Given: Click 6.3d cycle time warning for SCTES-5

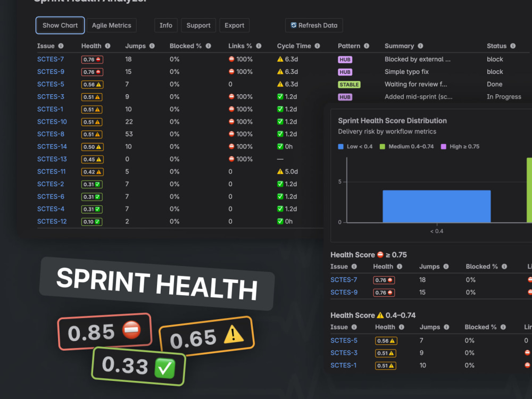Looking at the screenshot, I should tap(287, 84).
